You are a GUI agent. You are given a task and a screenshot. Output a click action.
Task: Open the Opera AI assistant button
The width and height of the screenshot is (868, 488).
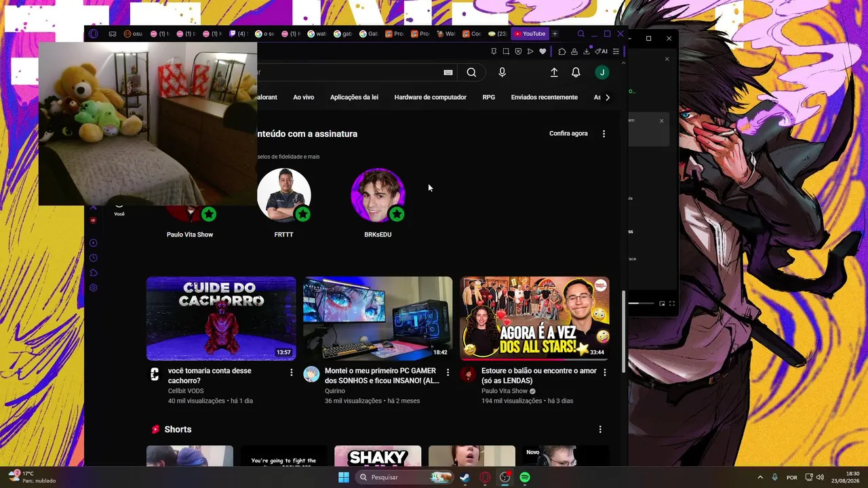(x=601, y=52)
